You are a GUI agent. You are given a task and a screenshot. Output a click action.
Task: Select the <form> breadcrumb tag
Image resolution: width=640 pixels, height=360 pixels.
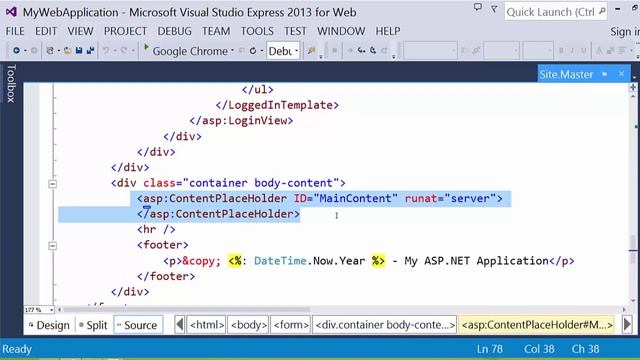[291, 325]
